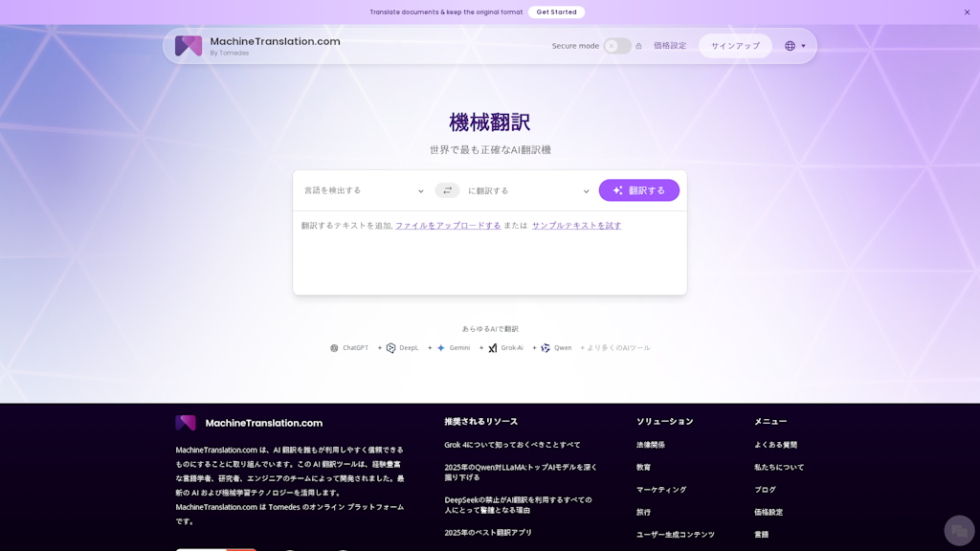Open the よくある質問 menu link
The width and height of the screenshot is (980, 551).
pos(775,445)
